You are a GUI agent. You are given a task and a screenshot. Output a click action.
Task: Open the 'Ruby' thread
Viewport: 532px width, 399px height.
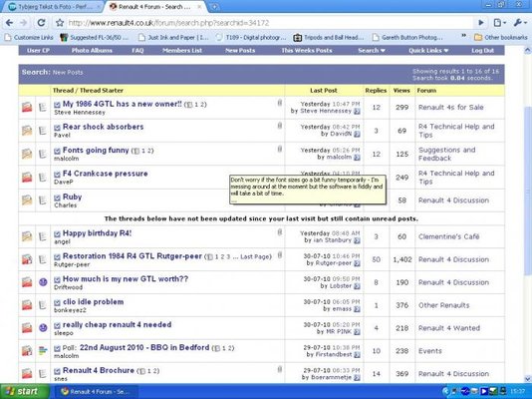72,197
